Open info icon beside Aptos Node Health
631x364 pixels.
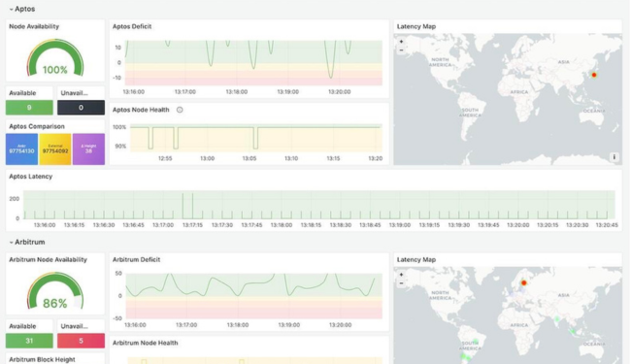(x=180, y=110)
